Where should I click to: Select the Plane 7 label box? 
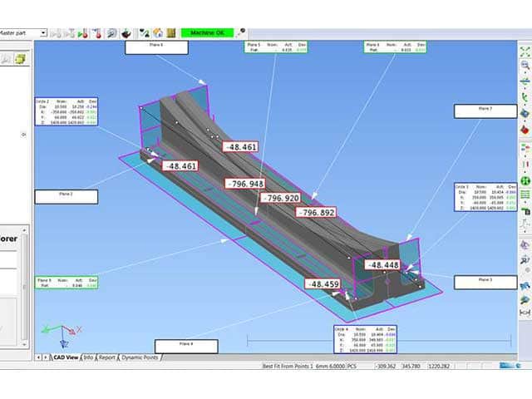(485, 111)
